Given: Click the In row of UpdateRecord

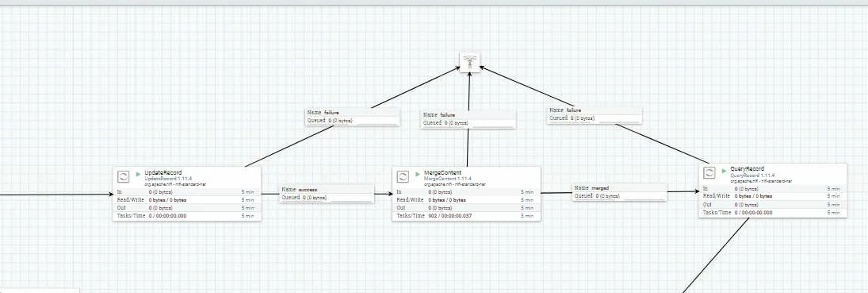Looking at the screenshot, I should click(187, 191).
